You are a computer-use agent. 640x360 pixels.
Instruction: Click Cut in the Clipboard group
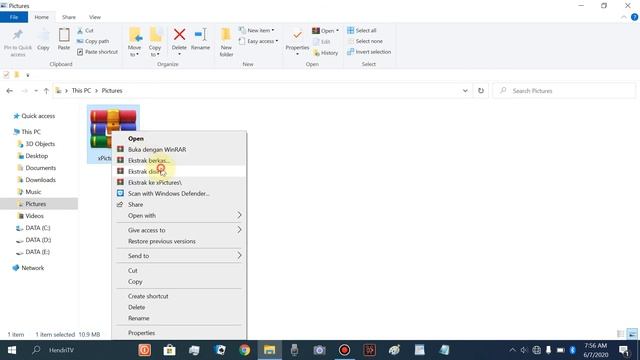coord(85,31)
